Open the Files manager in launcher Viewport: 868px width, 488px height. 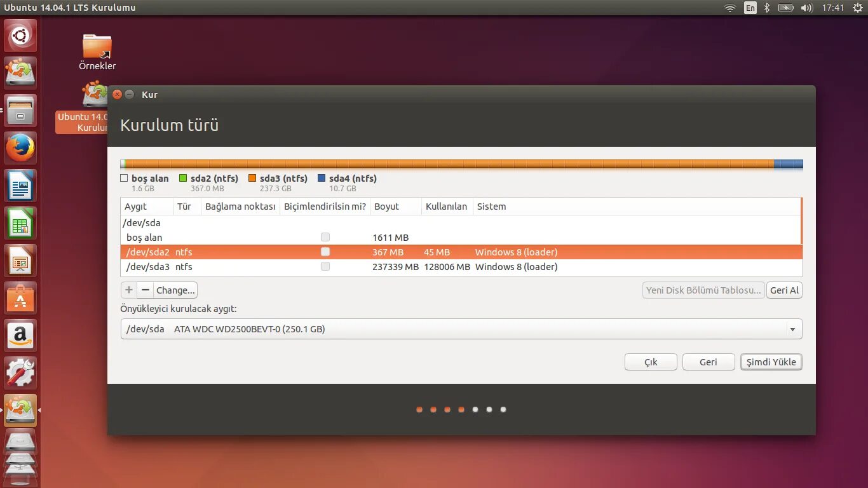20,111
